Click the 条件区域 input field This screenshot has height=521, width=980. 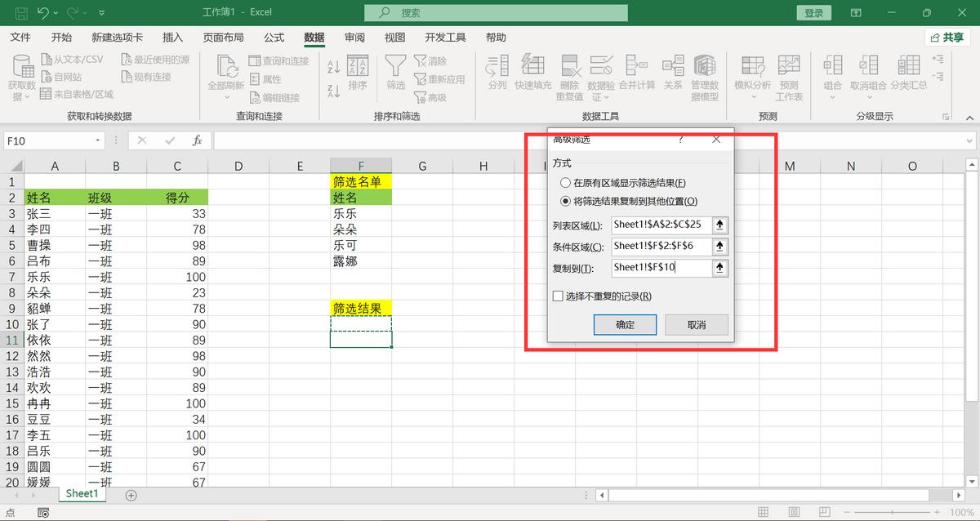[661, 246]
